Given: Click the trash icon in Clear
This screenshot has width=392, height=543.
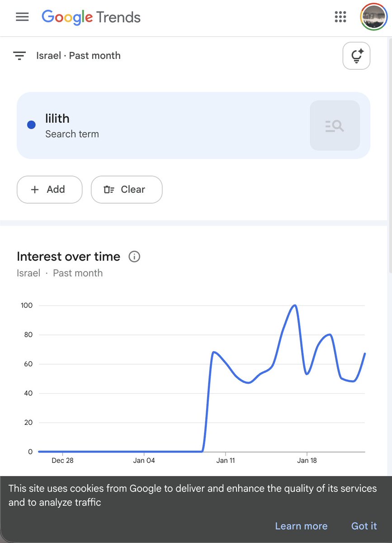Looking at the screenshot, I should [109, 190].
